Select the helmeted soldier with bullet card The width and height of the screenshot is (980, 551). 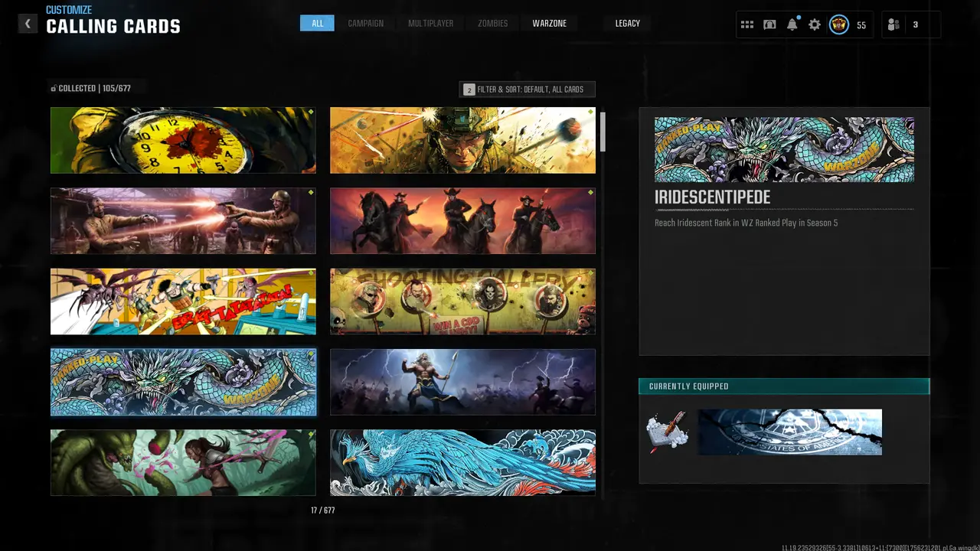462,140
